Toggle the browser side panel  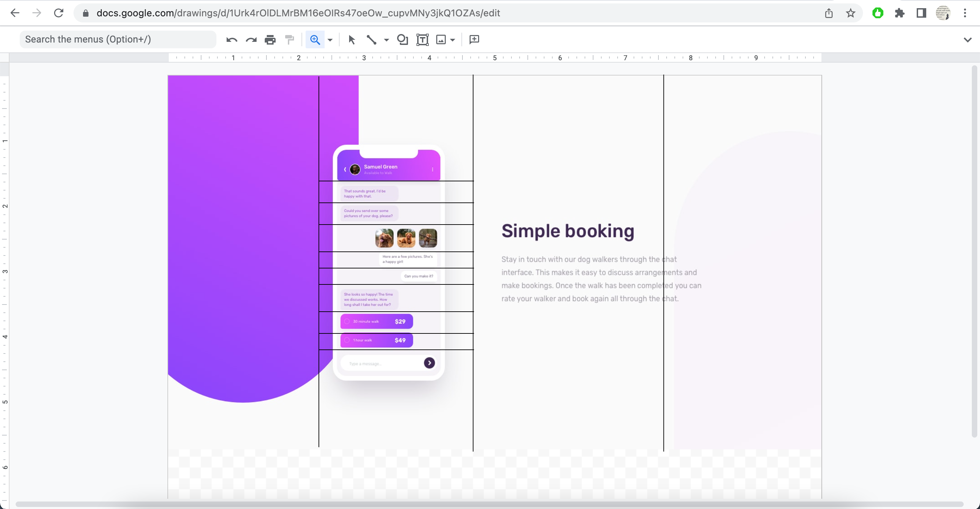pyautogui.click(x=921, y=13)
